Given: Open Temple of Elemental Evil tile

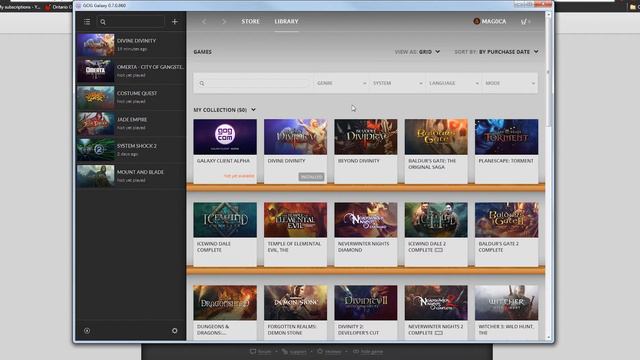Looking at the screenshot, I should (295, 234).
